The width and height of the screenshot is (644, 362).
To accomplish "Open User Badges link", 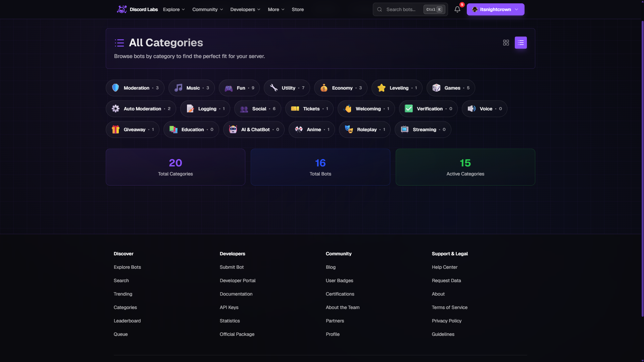I will [x=339, y=280].
